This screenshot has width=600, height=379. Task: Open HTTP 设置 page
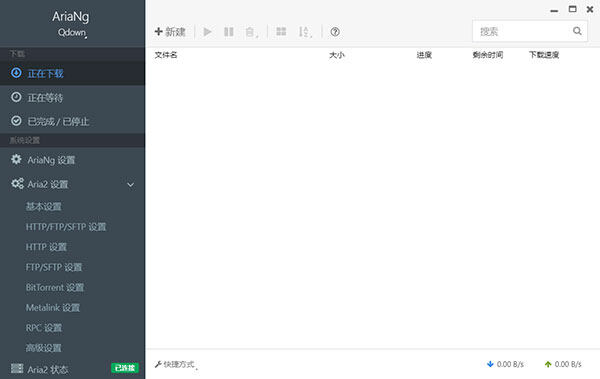[x=46, y=247]
